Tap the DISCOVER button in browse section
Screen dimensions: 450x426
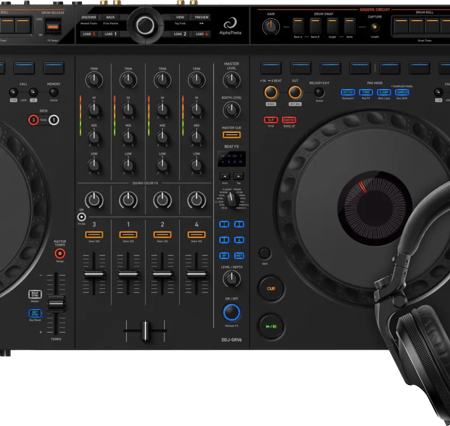point(89,17)
